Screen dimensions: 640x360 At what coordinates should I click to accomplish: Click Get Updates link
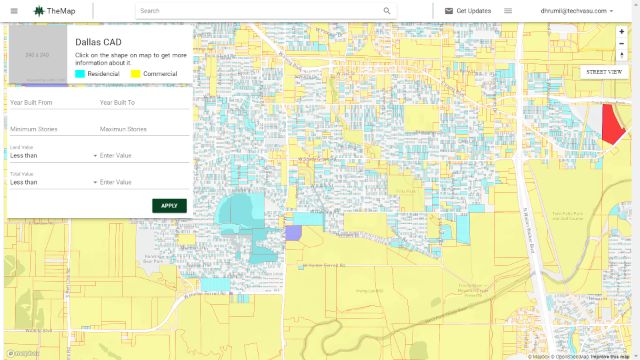[x=473, y=11]
